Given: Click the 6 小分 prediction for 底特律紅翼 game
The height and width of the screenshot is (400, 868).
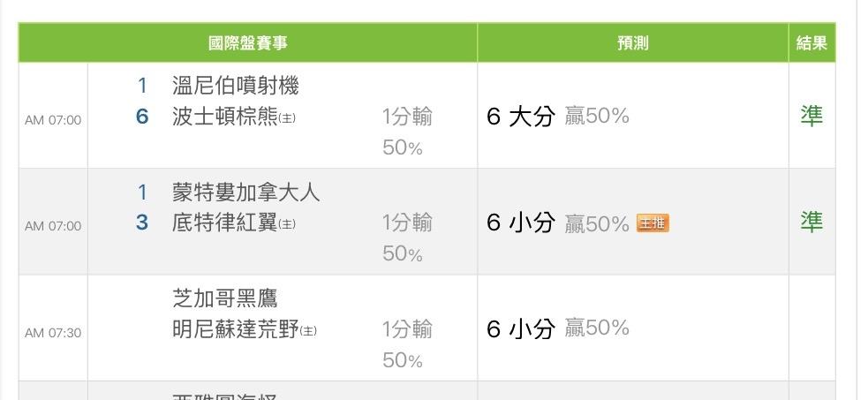Looking at the screenshot, I should point(520,223).
